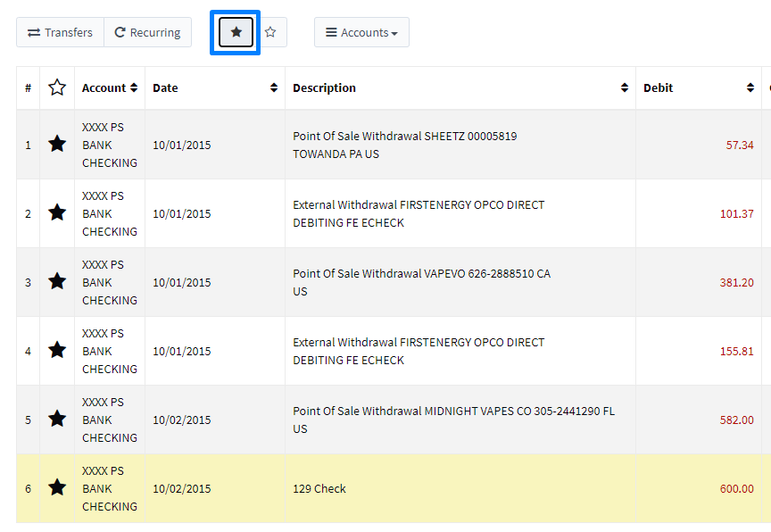Select the 155.81 debit amount

pos(736,352)
